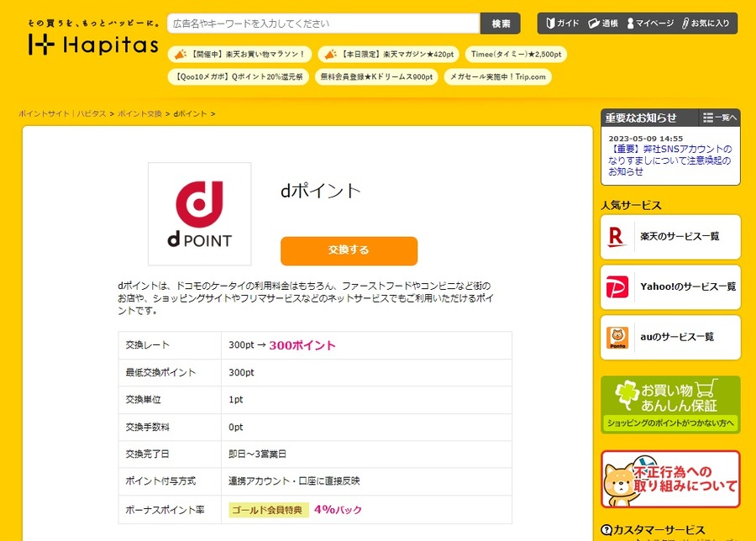The height and width of the screenshot is (541, 756).
Task: Click the ガイド beginner mark icon
Action: [550, 24]
